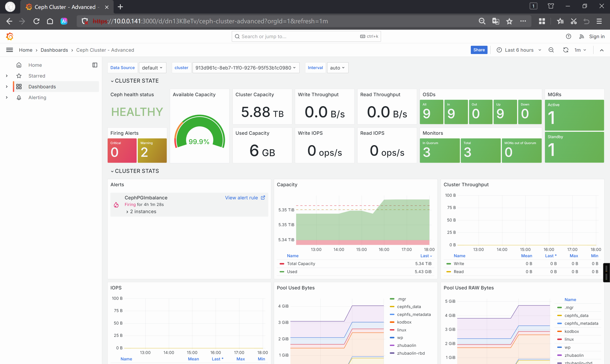610x364 pixels.
Task: Click the Share button
Action: [479, 50]
